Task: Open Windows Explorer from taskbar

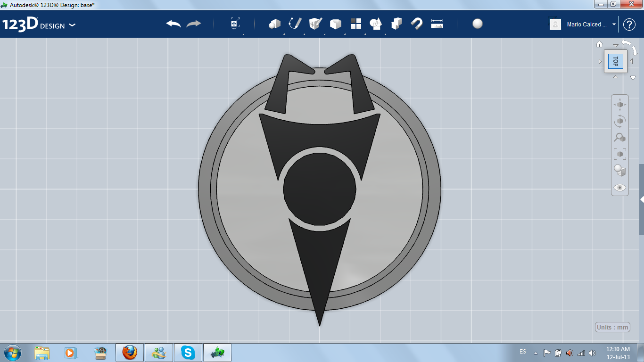Action: 42,353
